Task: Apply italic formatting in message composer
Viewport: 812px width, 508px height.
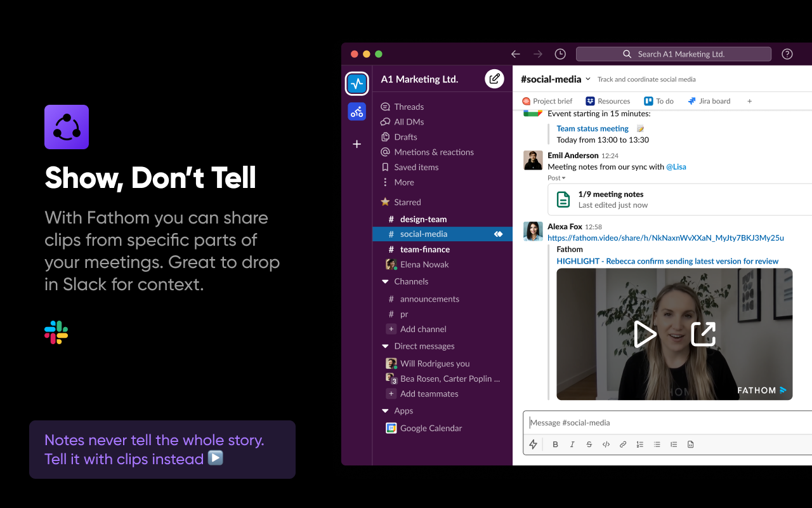Action: 572,444
